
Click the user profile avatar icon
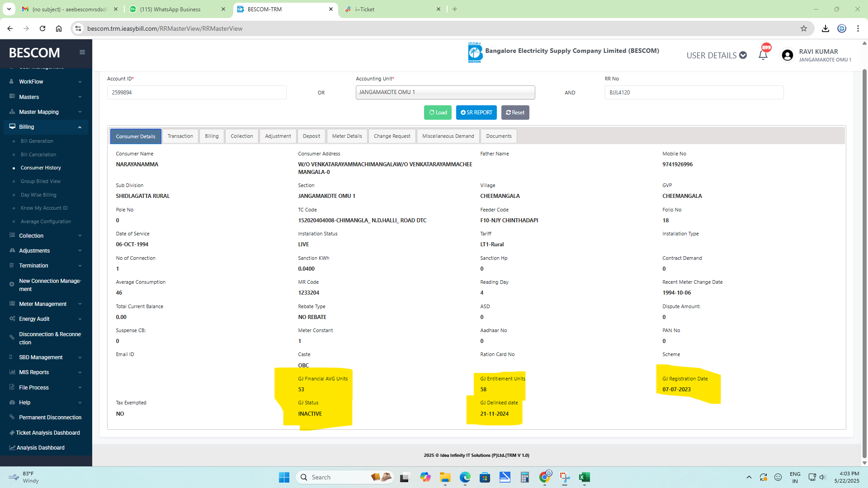point(787,55)
